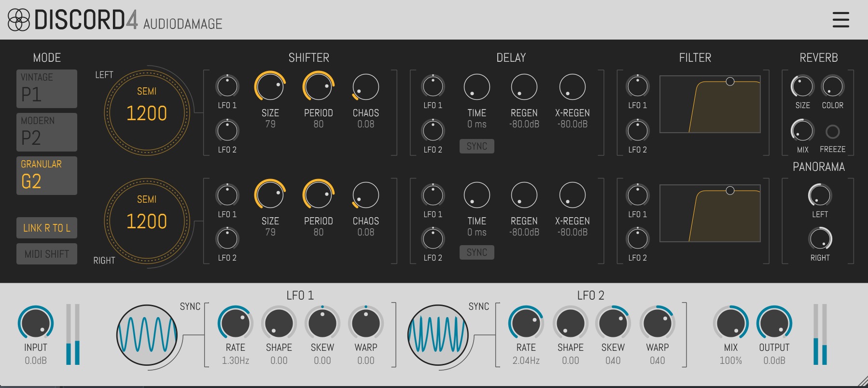The image size is (868, 388).
Task: Select Granular G2 mode
Action: pyautogui.click(x=47, y=176)
